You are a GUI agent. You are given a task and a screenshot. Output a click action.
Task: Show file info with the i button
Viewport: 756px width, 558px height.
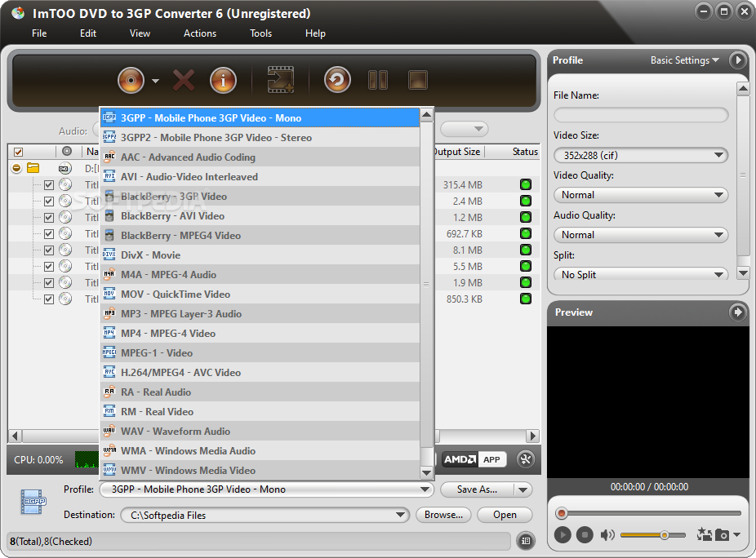click(x=223, y=81)
